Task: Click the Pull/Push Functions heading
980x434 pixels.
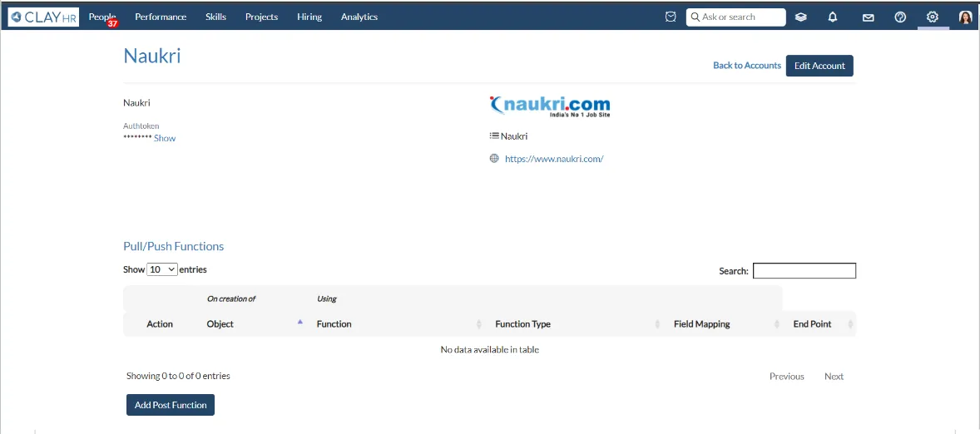Action: pos(174,246)
